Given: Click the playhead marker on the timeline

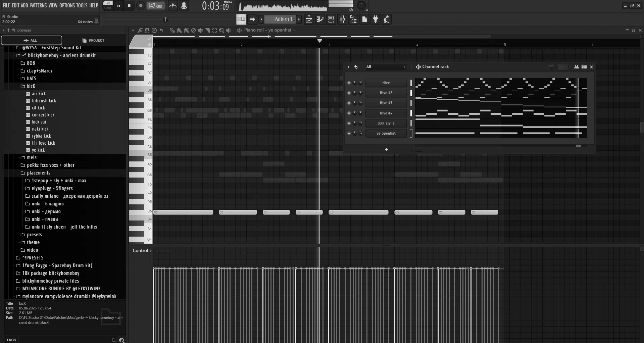Looking at the screenshot, I should pyautogui.click(x=319, y=41).
